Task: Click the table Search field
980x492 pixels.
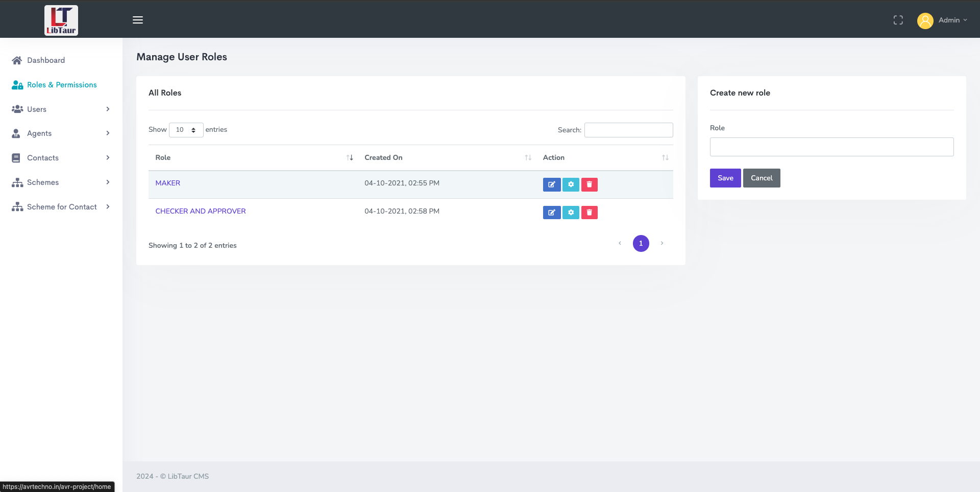Action: (x=628, y=130)
